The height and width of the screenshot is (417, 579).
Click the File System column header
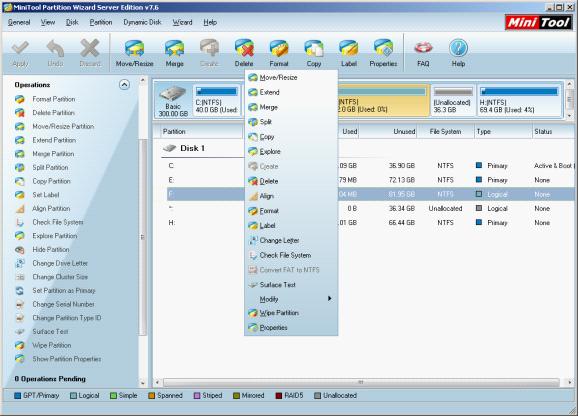coord(445,131)
